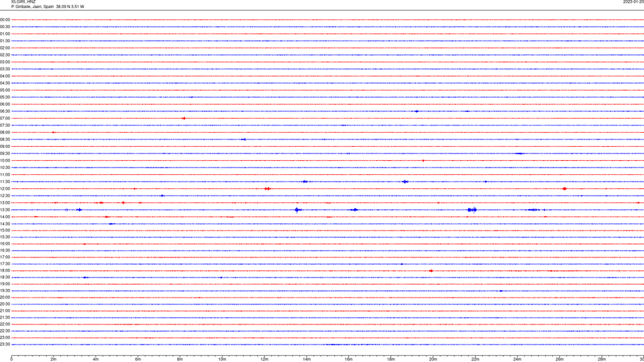644x362 pixels.
Task: Click the '22m' minute axis label
Action: pyautogui.click(x=475, y=359)
